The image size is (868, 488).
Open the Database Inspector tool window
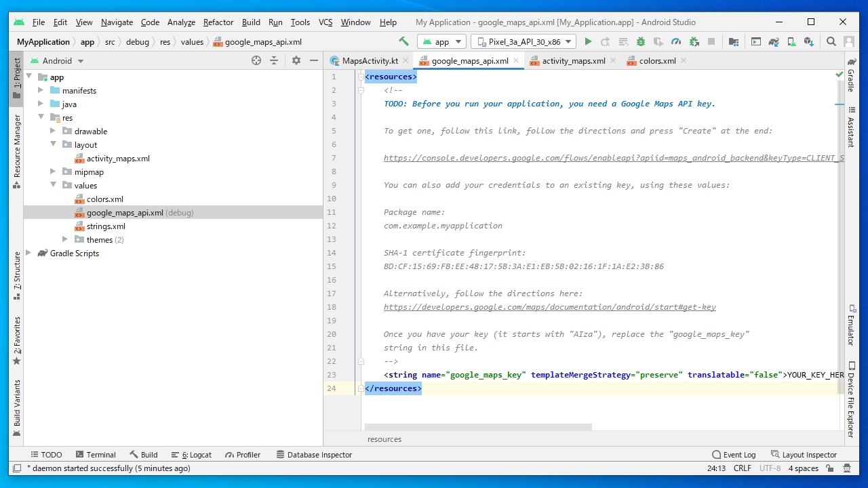point(314,455)
